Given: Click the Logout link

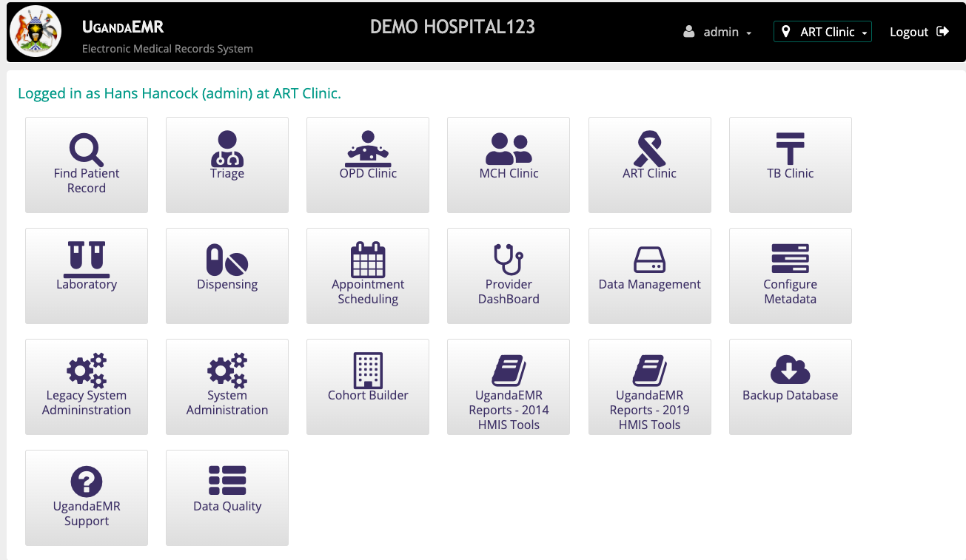Looking at the screenshot, I should click(x=919, y=32).
